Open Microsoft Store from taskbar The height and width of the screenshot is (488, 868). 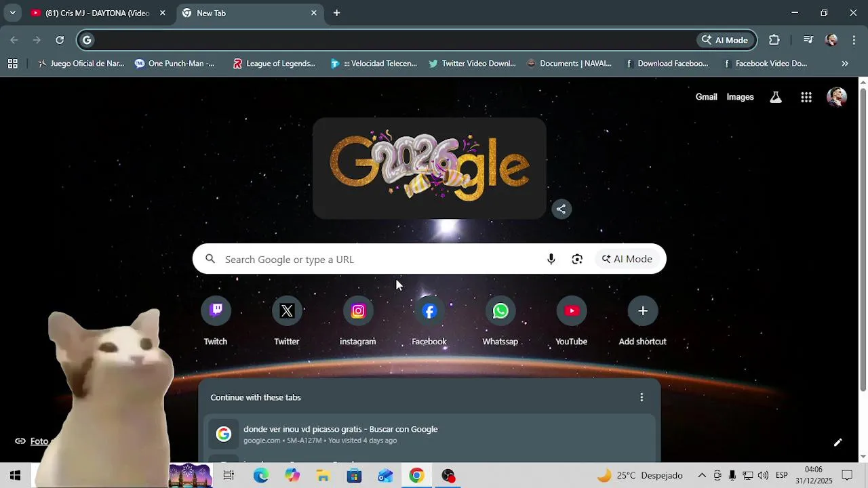tap(354, 475)
